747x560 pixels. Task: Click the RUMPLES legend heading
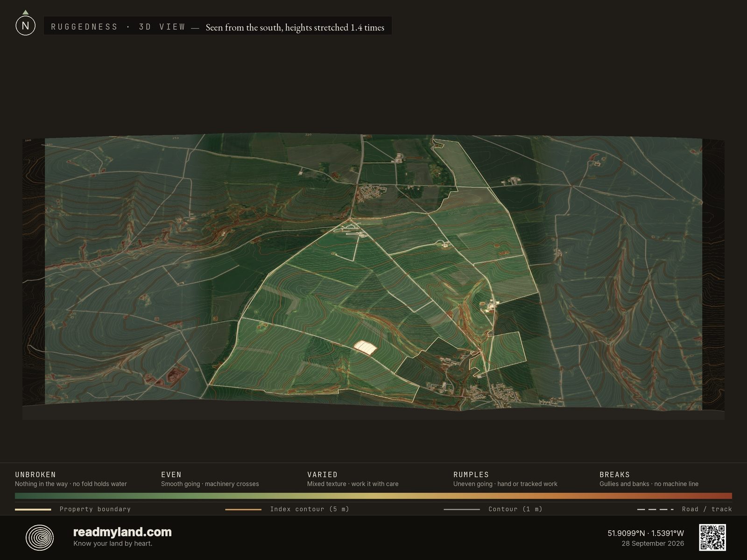[x=471, y=475]
